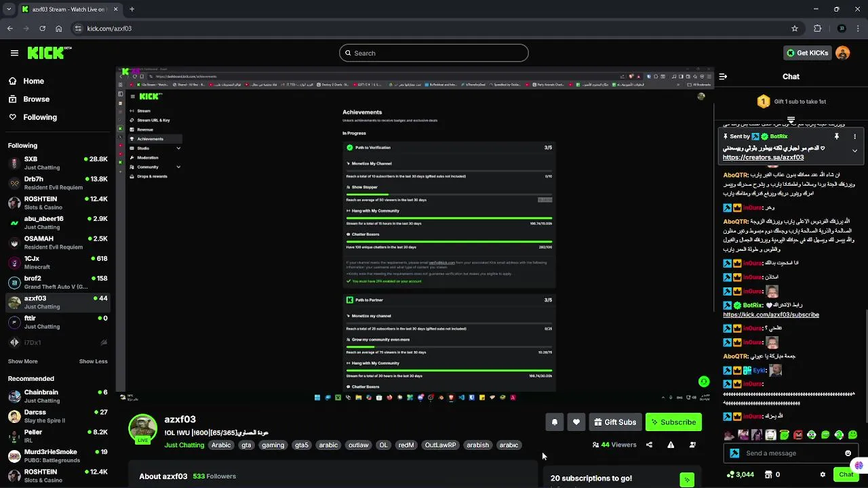Open the emoji picker in the message box
The height and width of the screenshot is (488, 868).
click(x=848, y=453)
